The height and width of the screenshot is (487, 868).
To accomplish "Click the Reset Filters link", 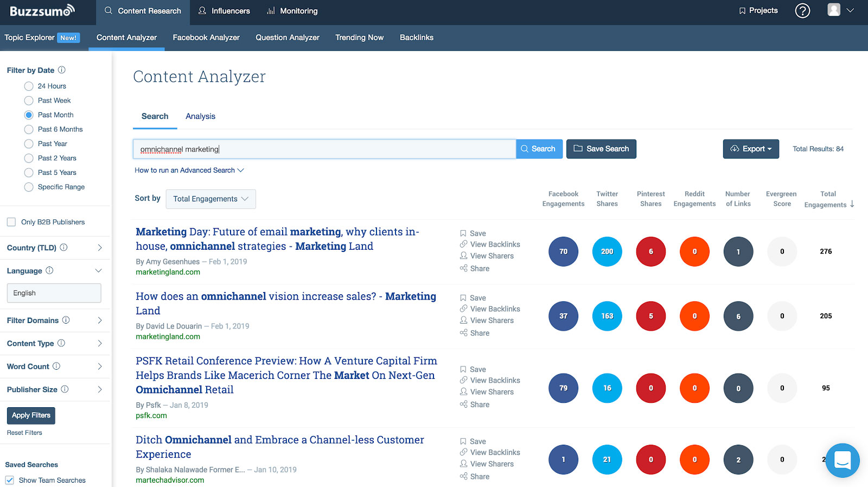I will 24,433.
